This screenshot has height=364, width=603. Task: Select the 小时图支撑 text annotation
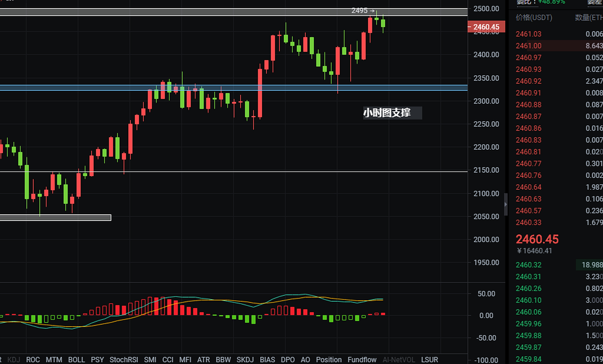[x=387, y=113]
